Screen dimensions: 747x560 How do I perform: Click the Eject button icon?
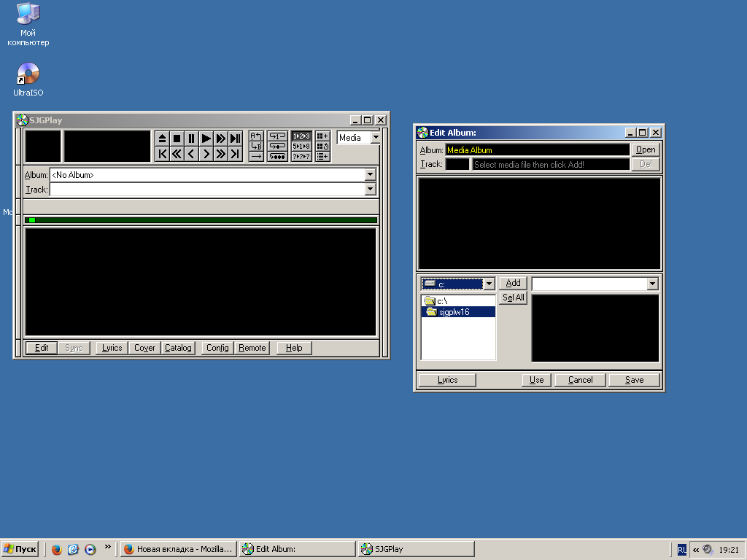pos(162,139)
